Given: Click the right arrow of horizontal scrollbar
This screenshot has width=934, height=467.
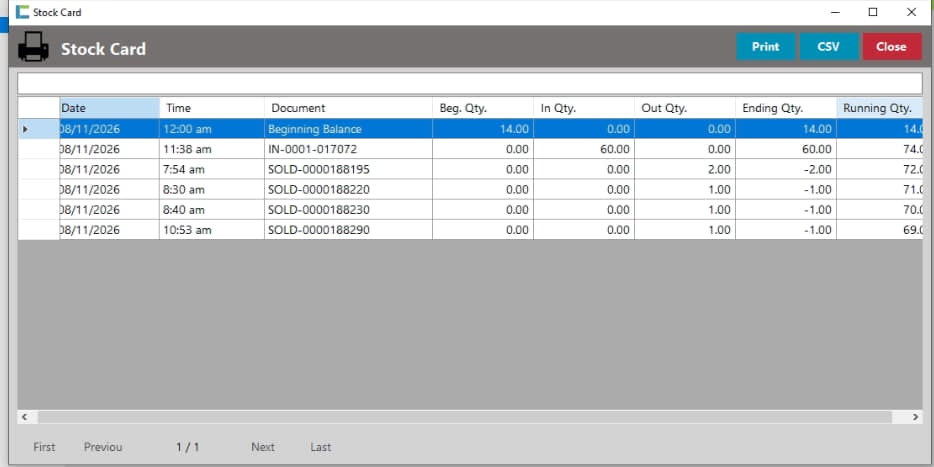Looking at the screenshot, I should [x=916, y=417].
